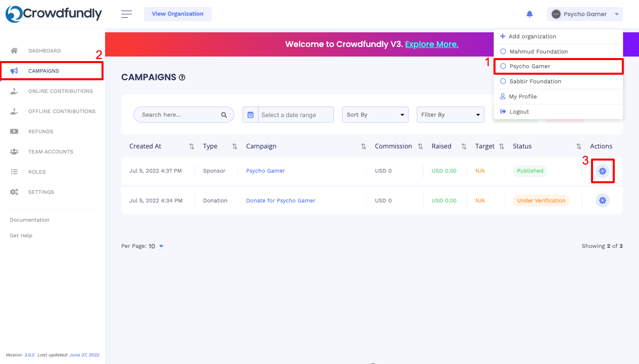This screenshot has height=364, width=639.
Task: Sort by Target column arrows
Action: tap(502, 146)
